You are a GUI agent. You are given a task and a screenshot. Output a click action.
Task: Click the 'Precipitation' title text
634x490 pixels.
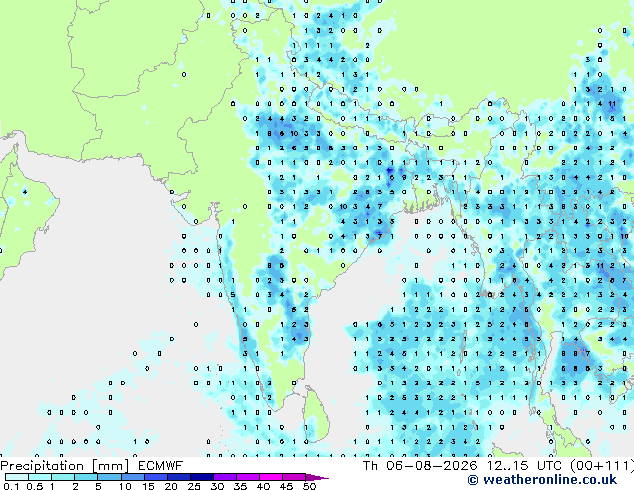[42, 466]
